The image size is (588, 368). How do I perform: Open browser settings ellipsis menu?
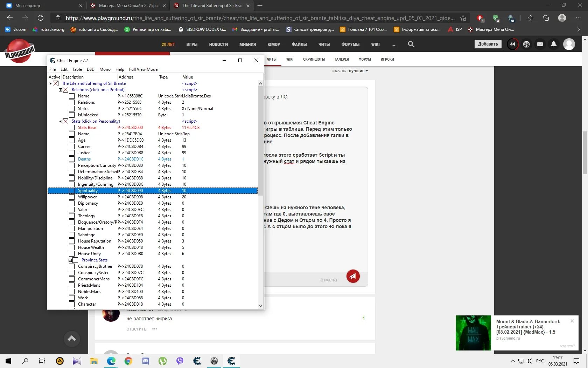578,18
